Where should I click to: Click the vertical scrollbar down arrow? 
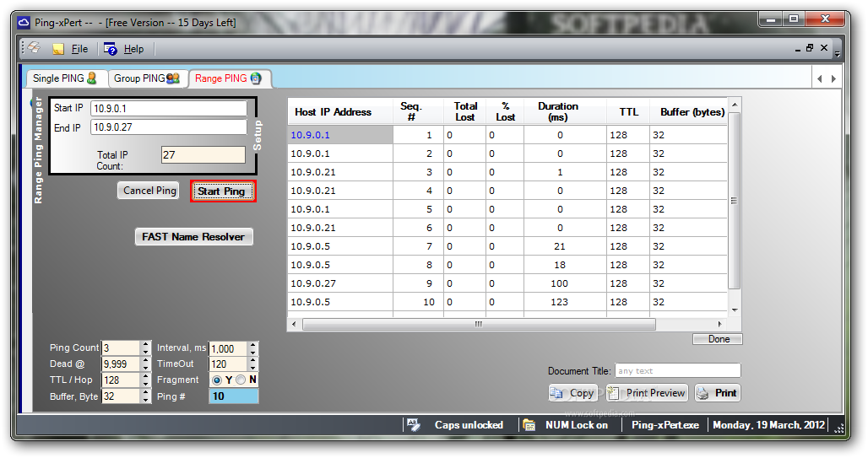(735, 310)
